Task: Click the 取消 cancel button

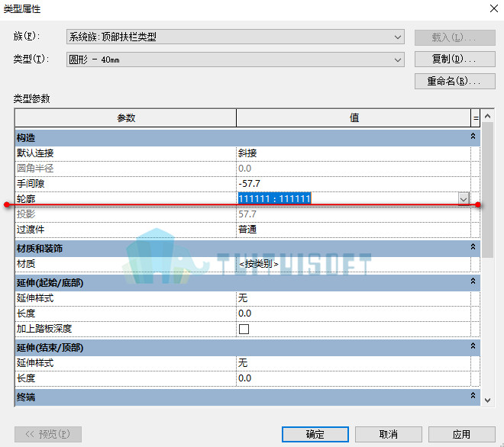Action: tap(388, 434)
